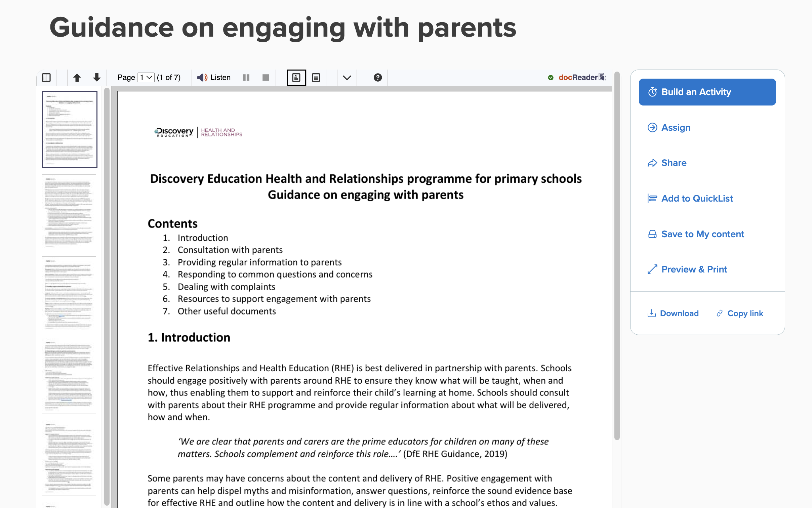Viewport: 812px width, 508px height.
Task: Select page 2 thumbnail
Action: tap(69, 212)
